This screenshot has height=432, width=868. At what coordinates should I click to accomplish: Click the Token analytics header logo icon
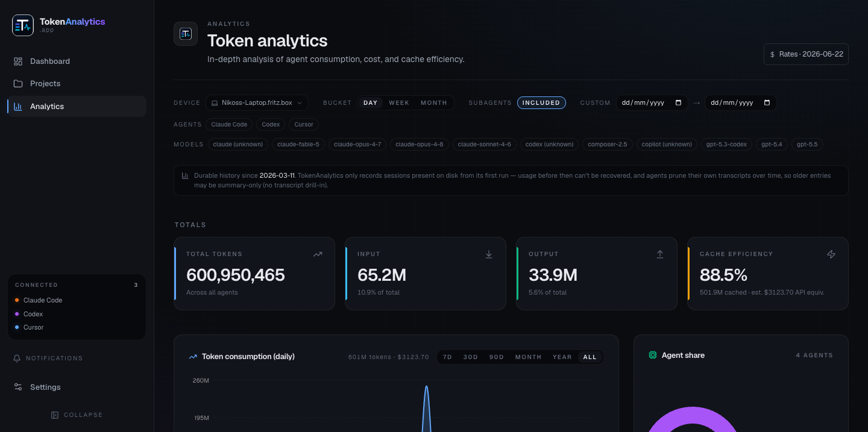(x=186, y=34)
